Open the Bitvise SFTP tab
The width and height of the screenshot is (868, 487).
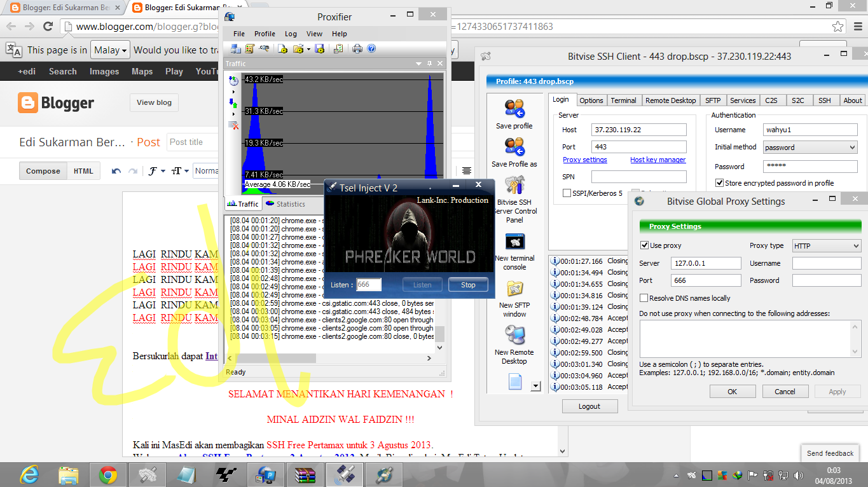coord(713,100)
